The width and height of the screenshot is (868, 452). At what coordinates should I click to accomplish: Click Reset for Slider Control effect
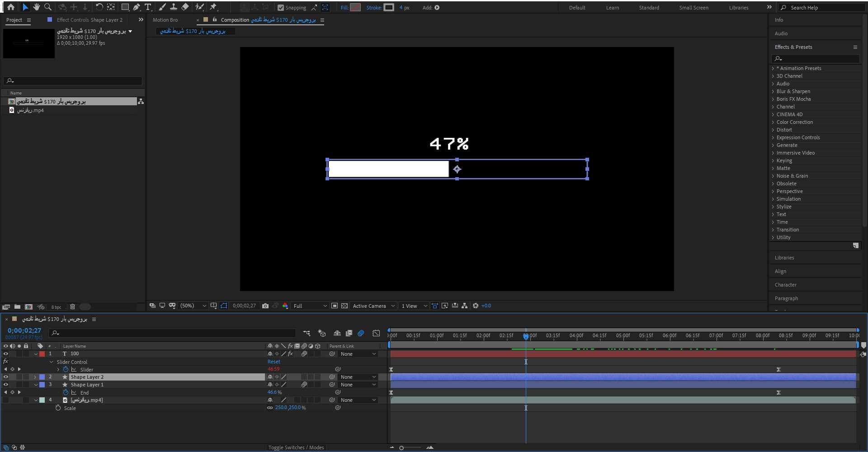[274, 362]
